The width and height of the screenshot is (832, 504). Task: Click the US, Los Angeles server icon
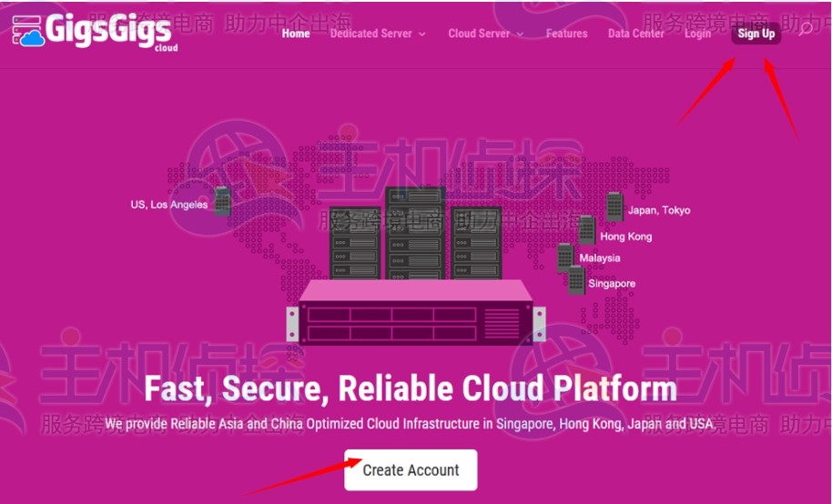[x=222, y=201]
